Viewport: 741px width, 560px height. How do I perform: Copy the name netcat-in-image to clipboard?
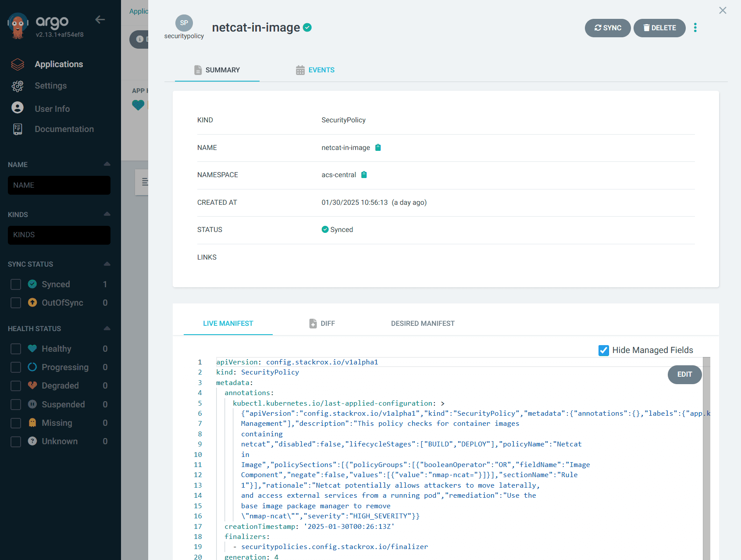click(x=378, y=147)
